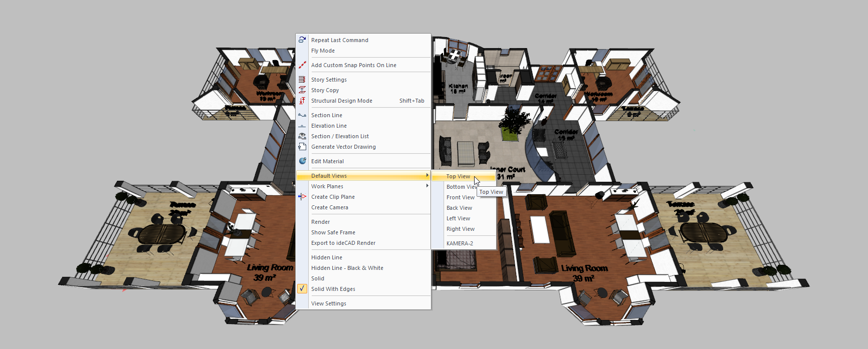The height and width of the screenshot is (349, 868).
Task: Open the Default Views menu entry
Action: [x=363, y=176]
